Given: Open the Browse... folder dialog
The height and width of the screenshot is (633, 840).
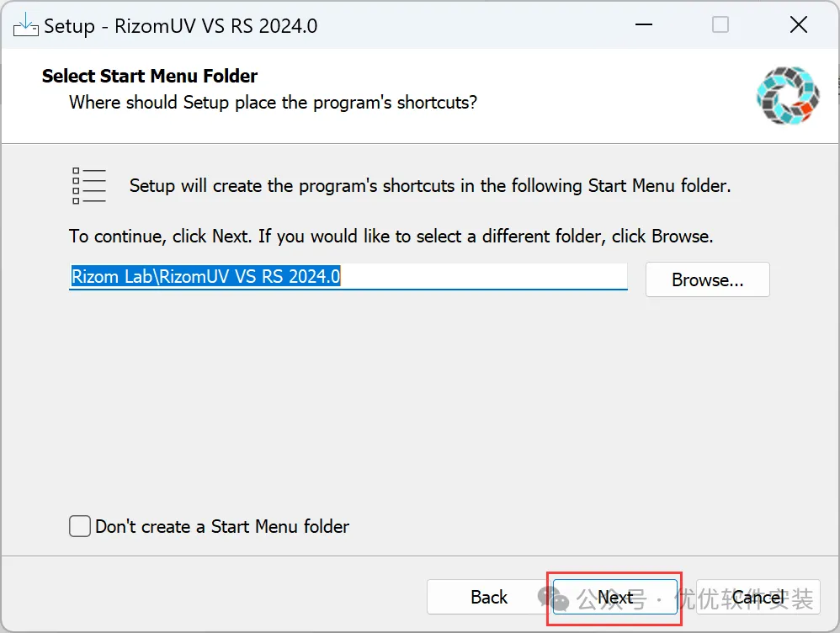Looking at the screenshot, I should pyautogui.click(x=707, y=279).
